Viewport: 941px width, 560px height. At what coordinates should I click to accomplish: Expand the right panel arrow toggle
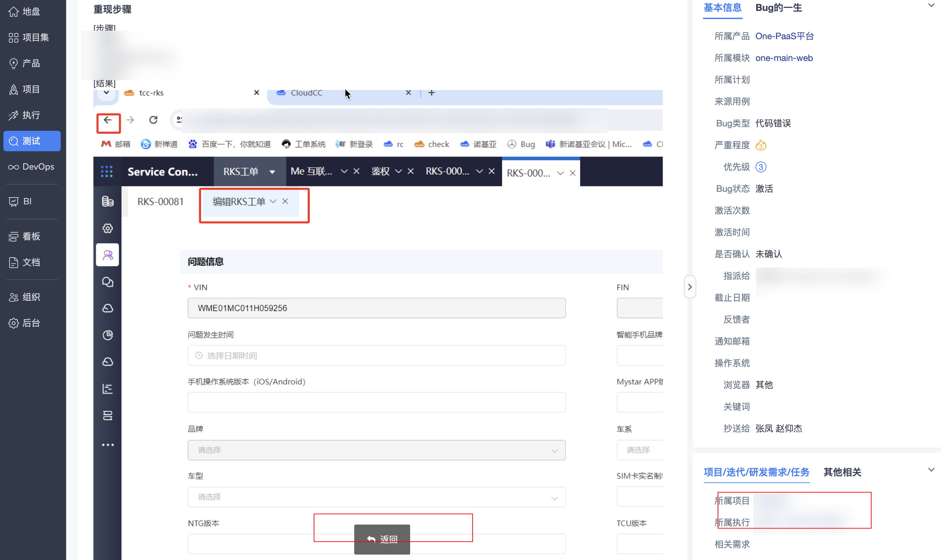click(690, 287)
